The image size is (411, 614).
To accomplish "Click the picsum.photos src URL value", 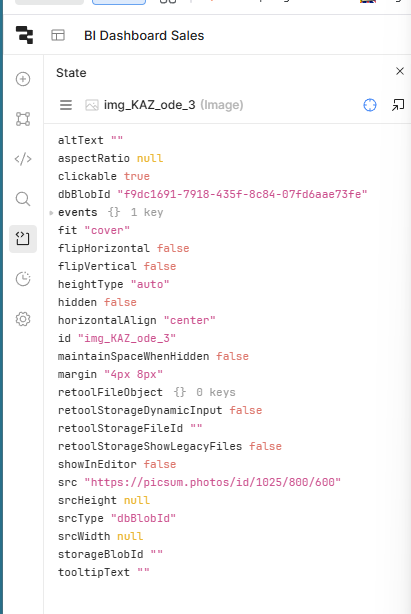I will coord(213,482).
